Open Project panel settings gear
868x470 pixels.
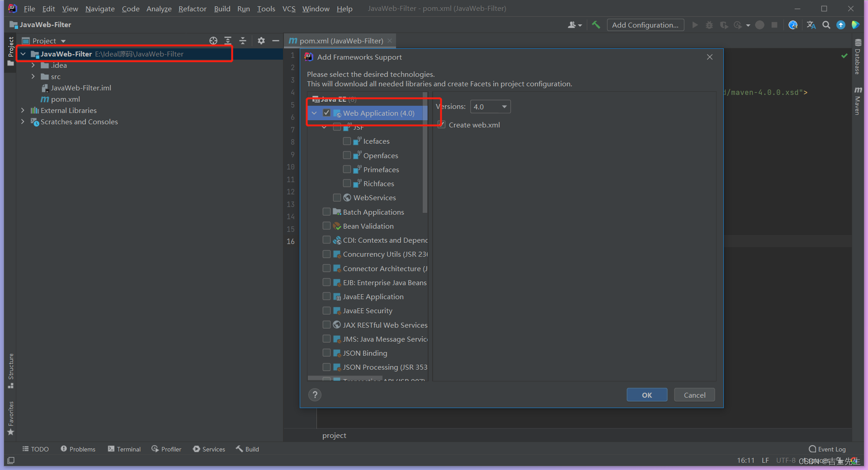click(x=261, y=41)
